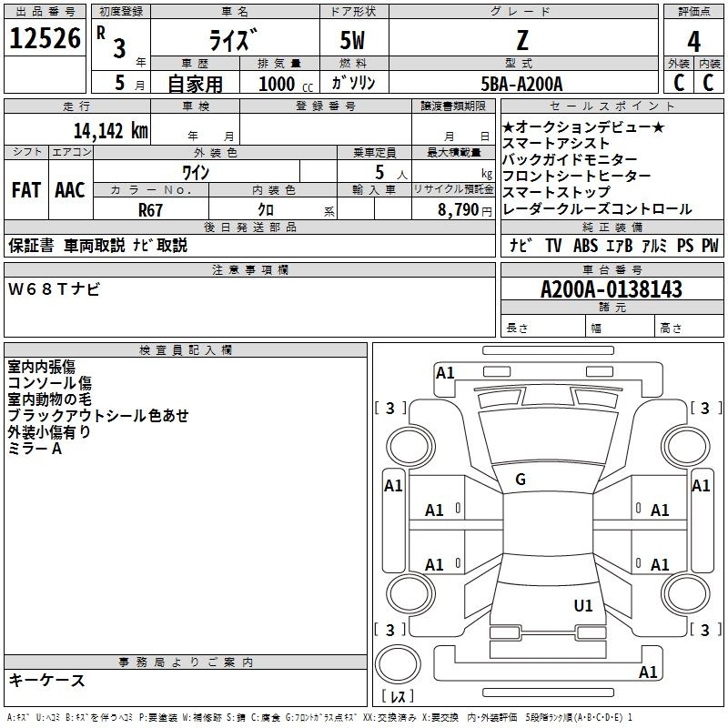Image resolution: width=728 pixels, height=728 pixels.
Task: Click the 後日発送部品 header
Action: [x=249, y=227]
